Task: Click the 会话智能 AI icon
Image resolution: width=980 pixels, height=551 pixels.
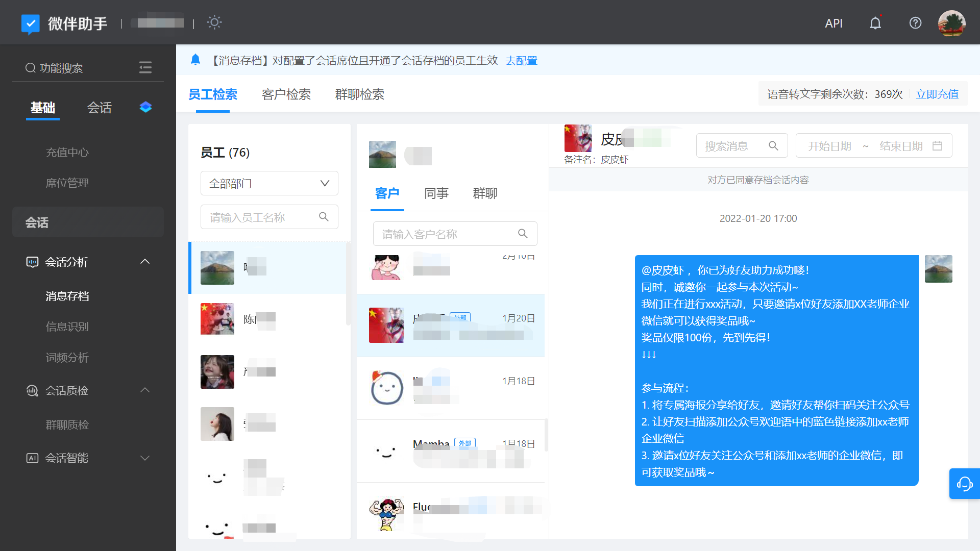Action: tap(32, 458)
